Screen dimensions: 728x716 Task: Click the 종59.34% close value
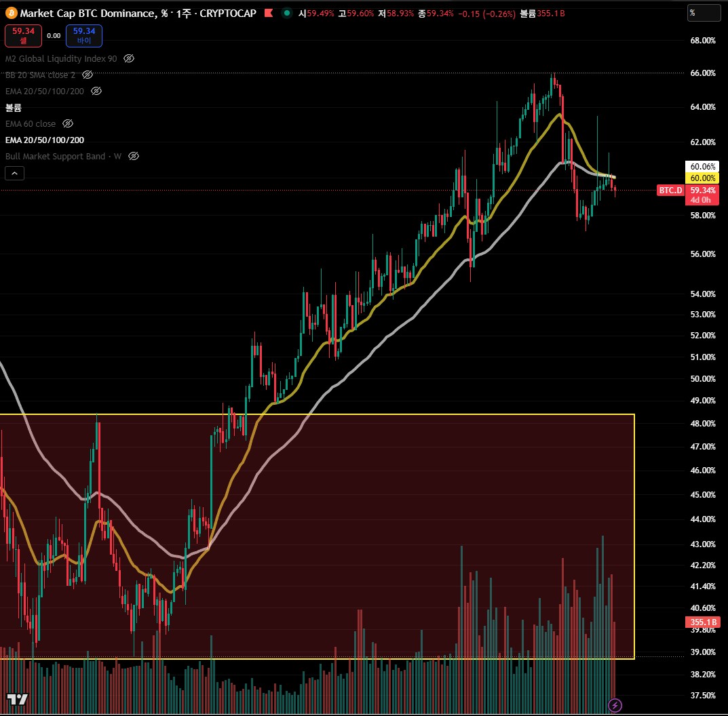pos(436,14)
